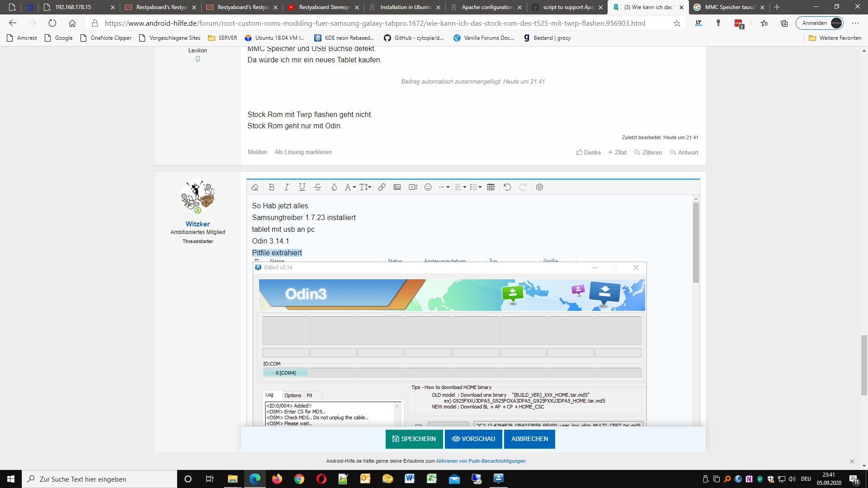Open the red extension icon with badge 2

tap(739, 23)
